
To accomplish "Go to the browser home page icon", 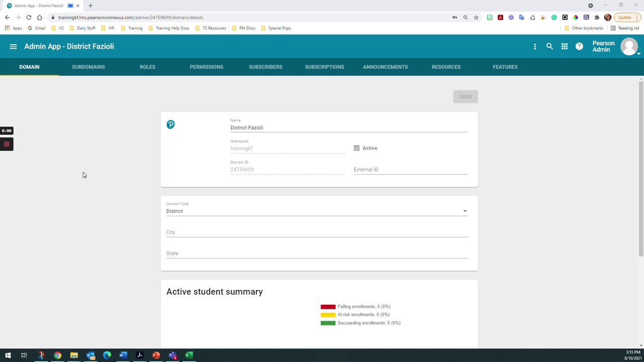I will tap(39, 17).
